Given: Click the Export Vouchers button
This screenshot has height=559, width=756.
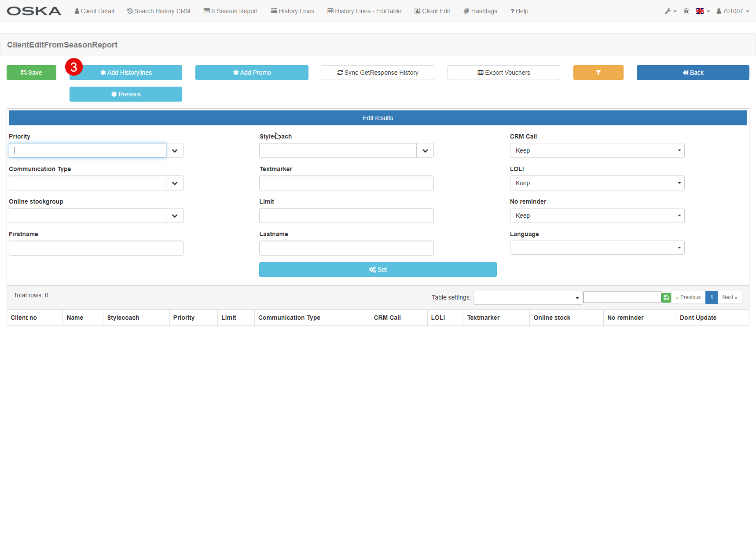Looking at the screenshot, I should point(504,73).
